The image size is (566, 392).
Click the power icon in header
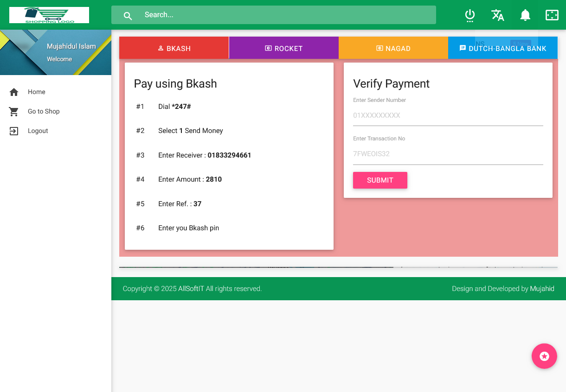coord(470,15)
